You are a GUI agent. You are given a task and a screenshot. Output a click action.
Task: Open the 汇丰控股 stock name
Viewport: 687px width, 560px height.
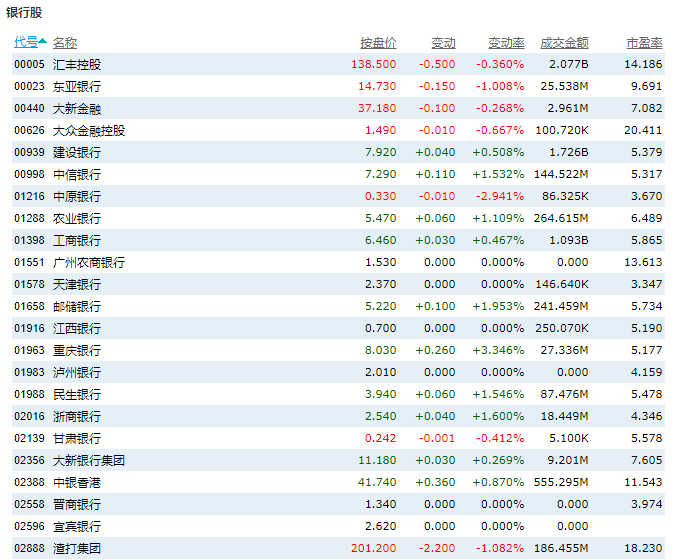click(77, 64)
